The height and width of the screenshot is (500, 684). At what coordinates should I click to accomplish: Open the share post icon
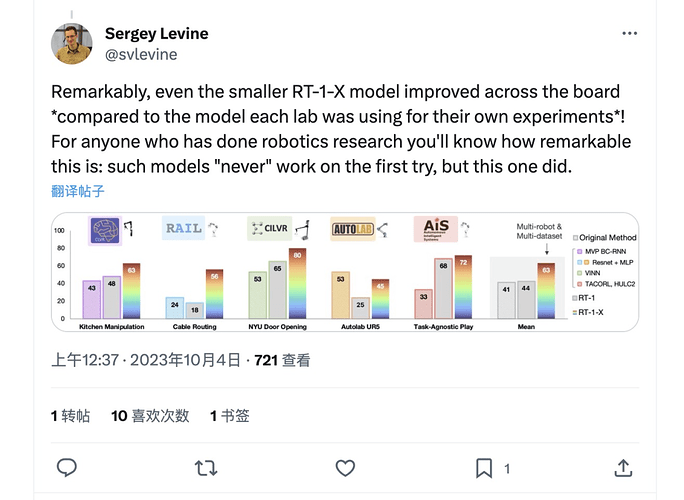click(x=622, y=467)
